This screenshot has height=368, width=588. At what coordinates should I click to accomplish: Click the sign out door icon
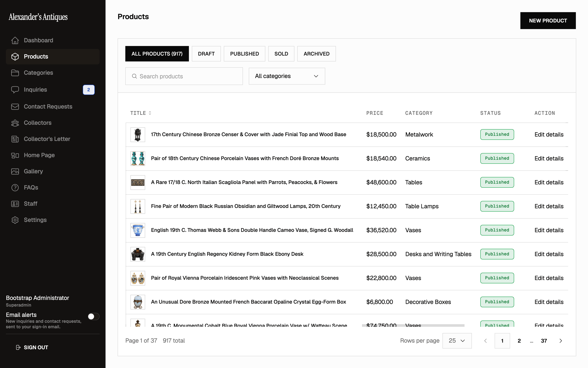point(18,347)
